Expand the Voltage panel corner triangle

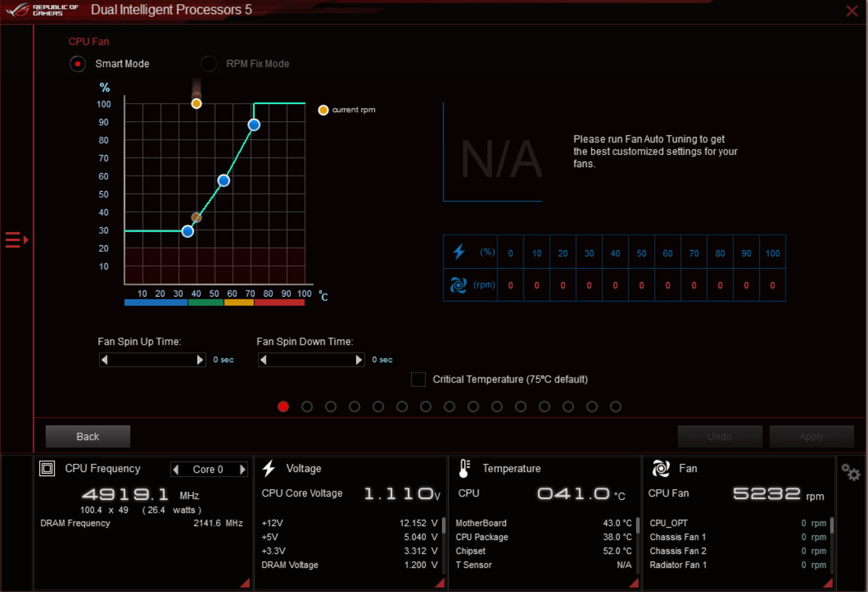(440, 583)
